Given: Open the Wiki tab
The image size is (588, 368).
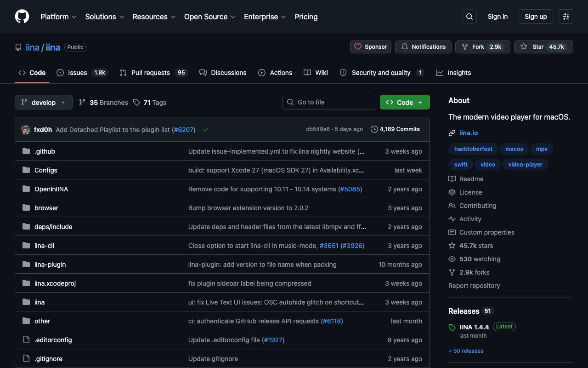Looking at the screenshot, I should [x=316, y=73].
